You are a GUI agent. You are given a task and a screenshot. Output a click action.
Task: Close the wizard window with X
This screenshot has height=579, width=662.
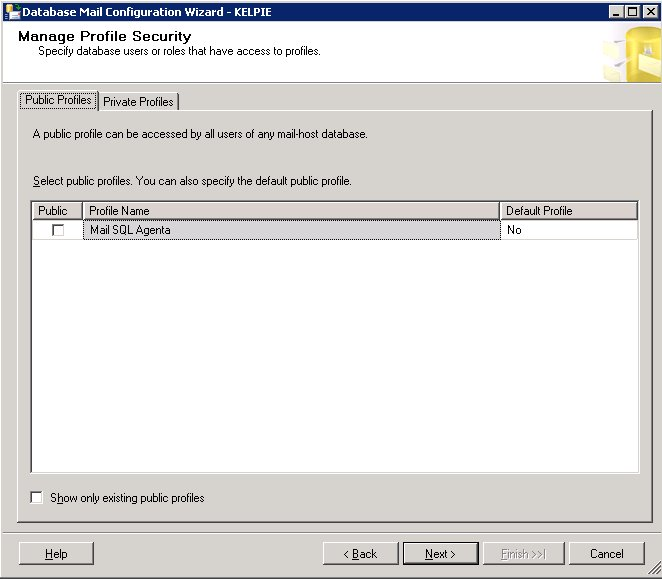click(651, 12)
